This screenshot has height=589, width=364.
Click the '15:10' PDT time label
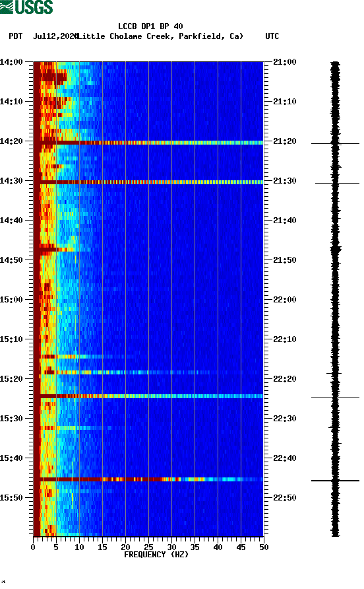pos(11,339)
